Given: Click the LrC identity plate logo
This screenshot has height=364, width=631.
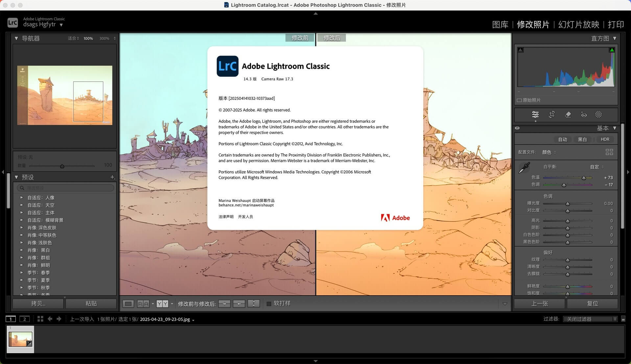Looking at the screenshot, I should [x=12, y=22].
